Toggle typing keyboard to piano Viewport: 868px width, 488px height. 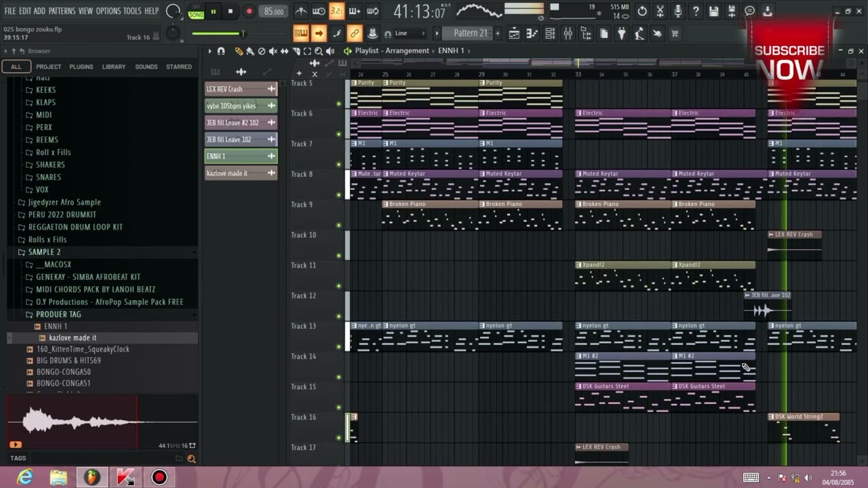pos(300,33)
